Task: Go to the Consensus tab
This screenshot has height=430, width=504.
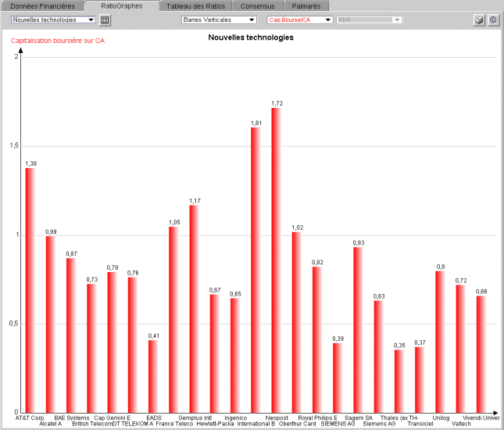Action: tap(258, 6)
